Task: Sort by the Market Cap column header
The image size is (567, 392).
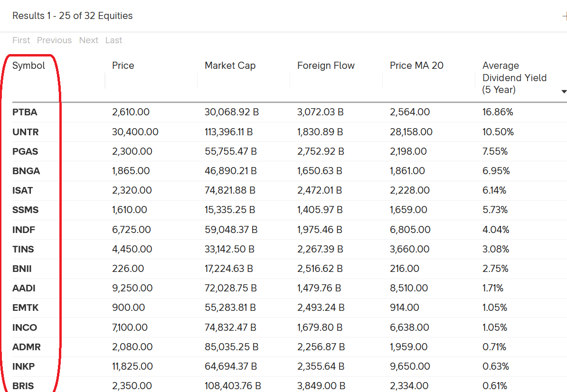Action: pyautogui.click(x=230, y=65)
